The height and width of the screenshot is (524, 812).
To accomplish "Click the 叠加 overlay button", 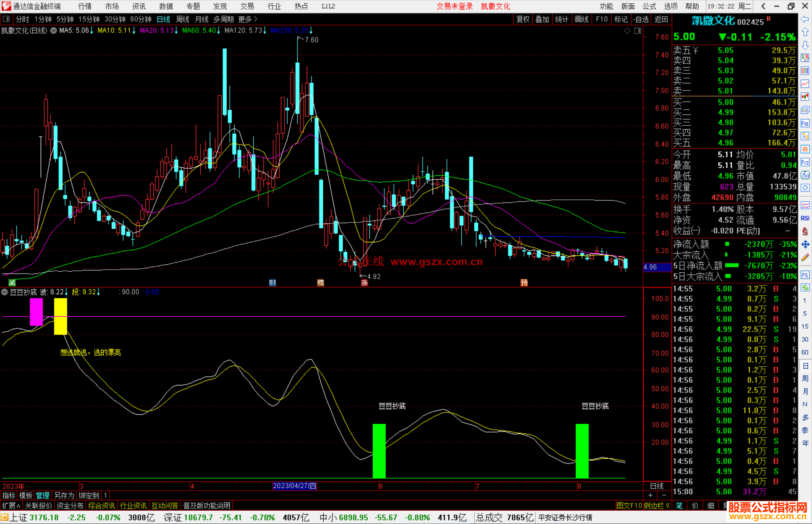I will click(x=542, y=19).
